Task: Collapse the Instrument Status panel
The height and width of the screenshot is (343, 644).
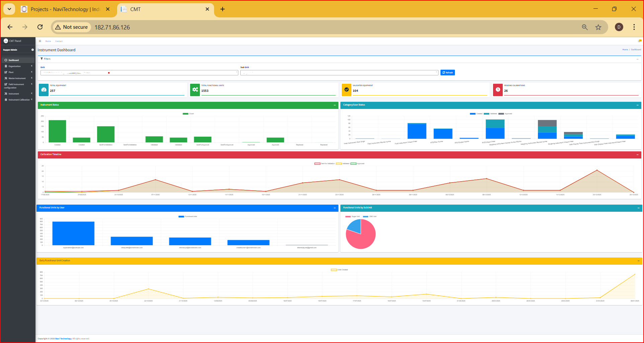Action: (334, 105)
